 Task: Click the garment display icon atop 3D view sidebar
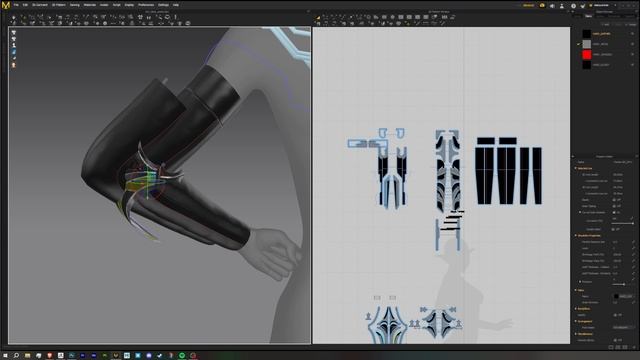point(14,33)
